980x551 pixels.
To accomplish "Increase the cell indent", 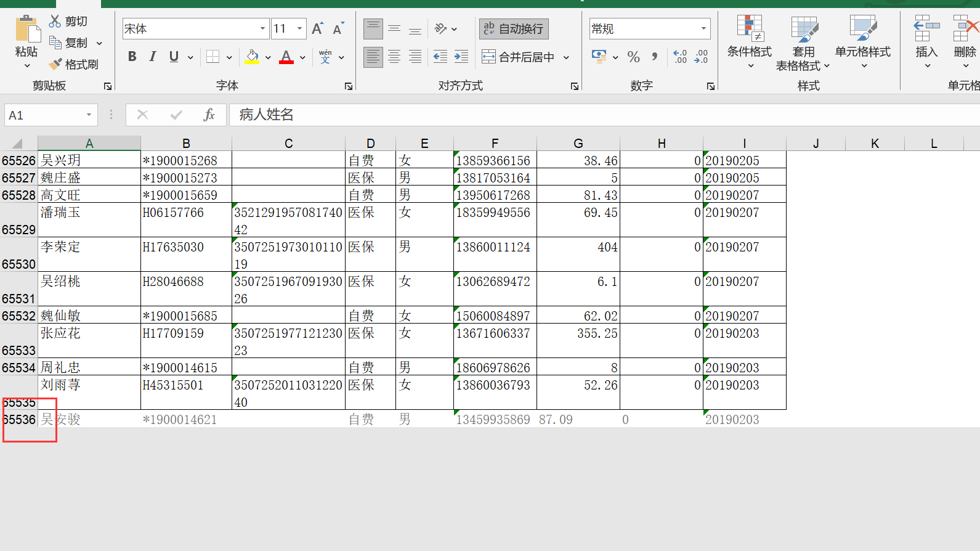I will [x=461, y=57].
